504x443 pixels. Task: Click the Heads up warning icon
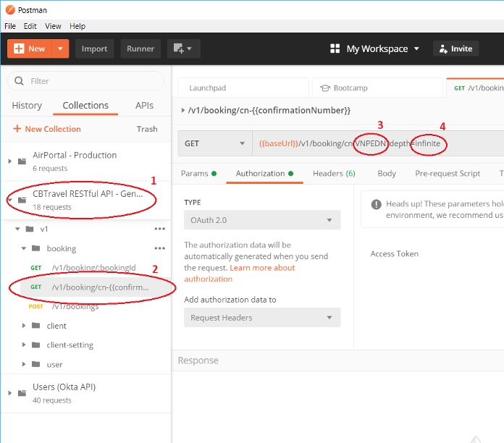376,204
